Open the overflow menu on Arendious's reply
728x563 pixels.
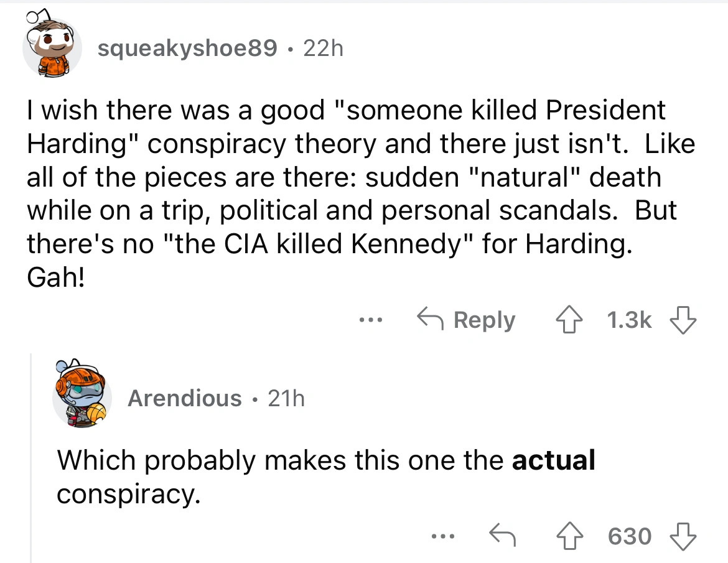[x=444, y=536]
